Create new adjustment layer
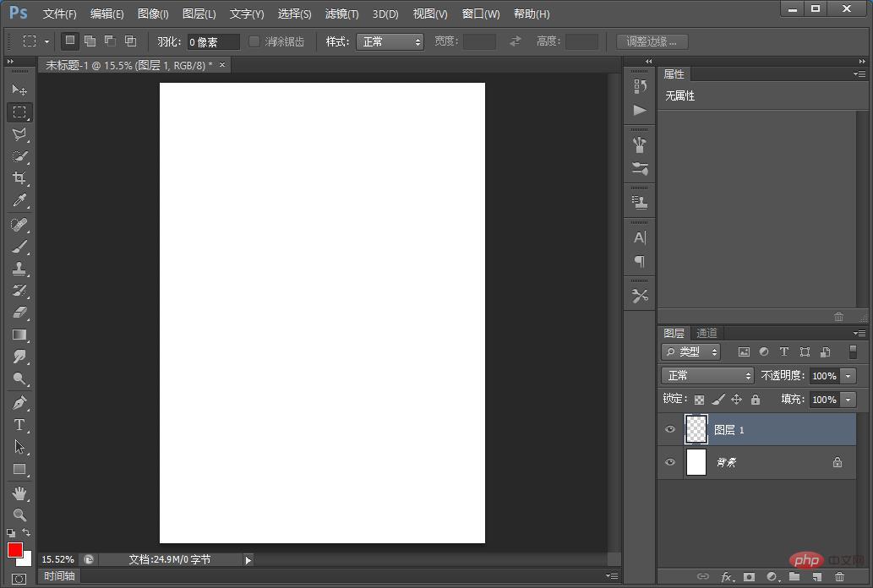 pyautogui.click(x=772, y=577)
